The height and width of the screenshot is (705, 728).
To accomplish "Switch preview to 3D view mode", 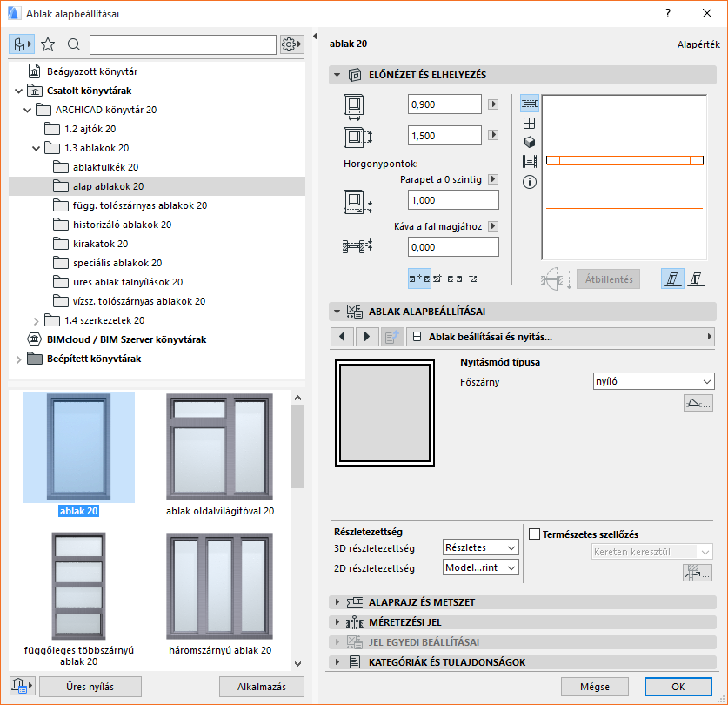I will tap(529, 141).
